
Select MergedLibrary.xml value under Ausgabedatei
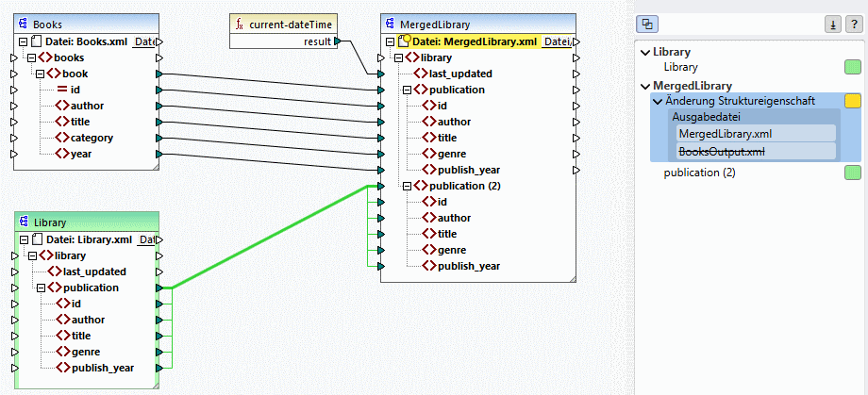tap(756, 133)
